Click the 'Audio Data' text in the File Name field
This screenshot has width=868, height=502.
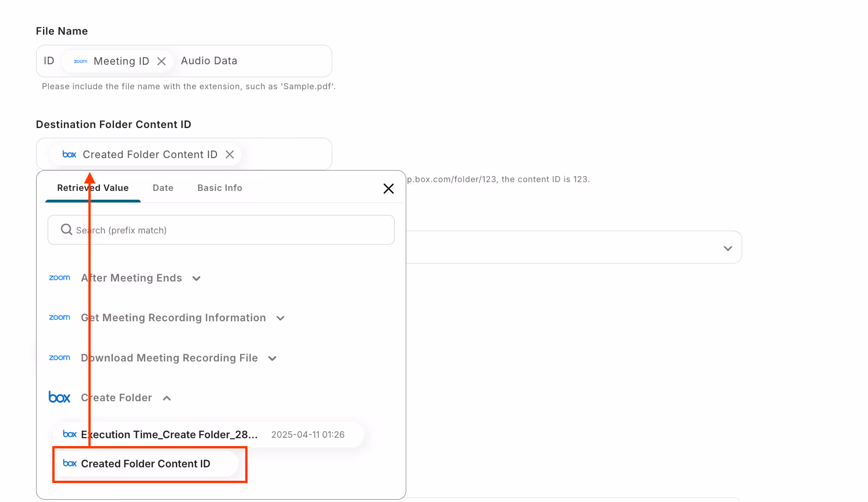209,61
